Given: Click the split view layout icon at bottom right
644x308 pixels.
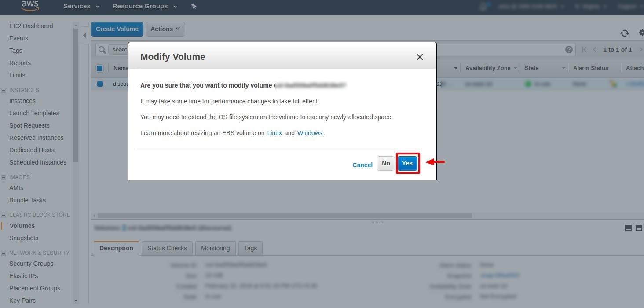Looking at the screenshot, I should [x=639, y=228].
